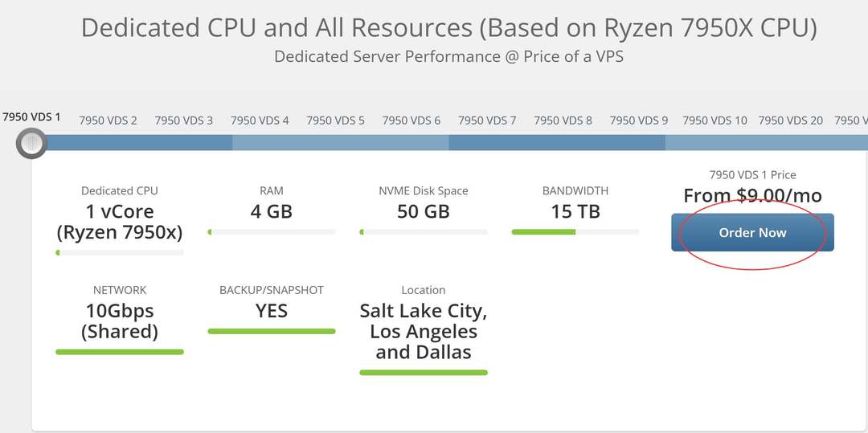Click the RAM 4 GB progress bar

(272, 232)
